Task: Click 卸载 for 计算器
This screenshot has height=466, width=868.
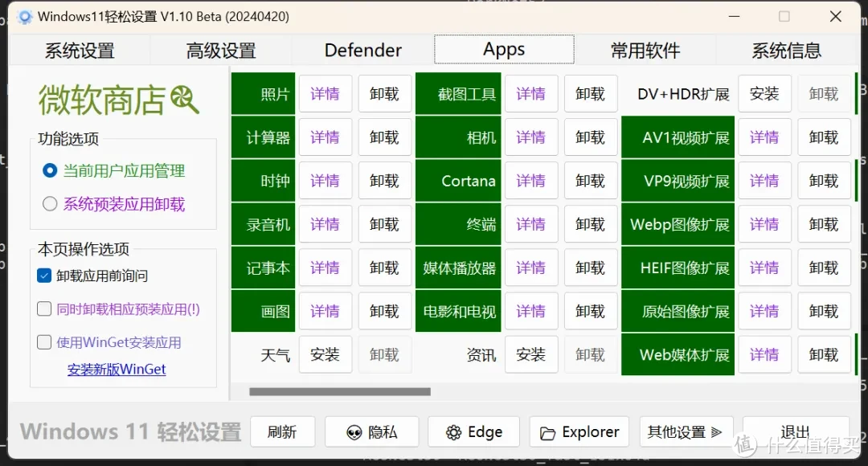Action: [385, 137]
